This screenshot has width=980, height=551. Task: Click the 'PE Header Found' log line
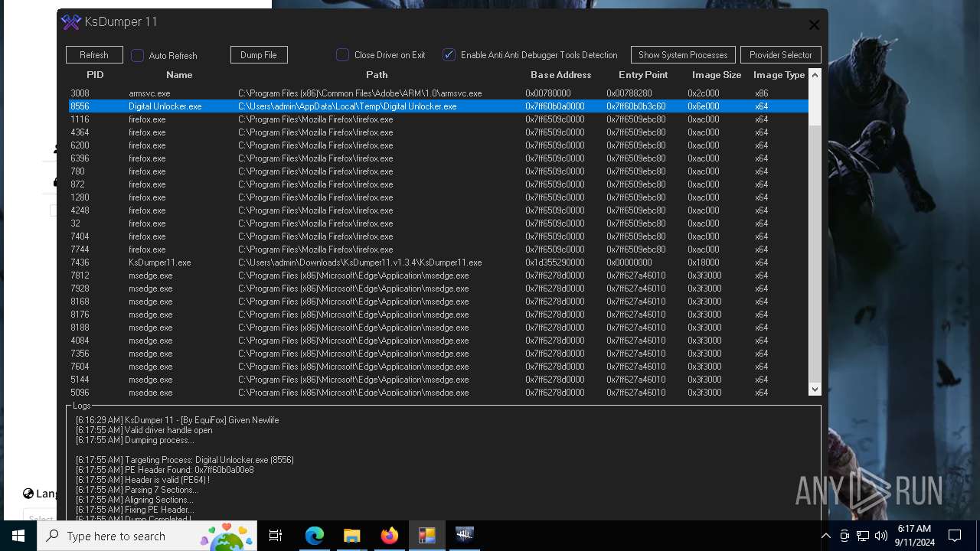tap(165, 470)
